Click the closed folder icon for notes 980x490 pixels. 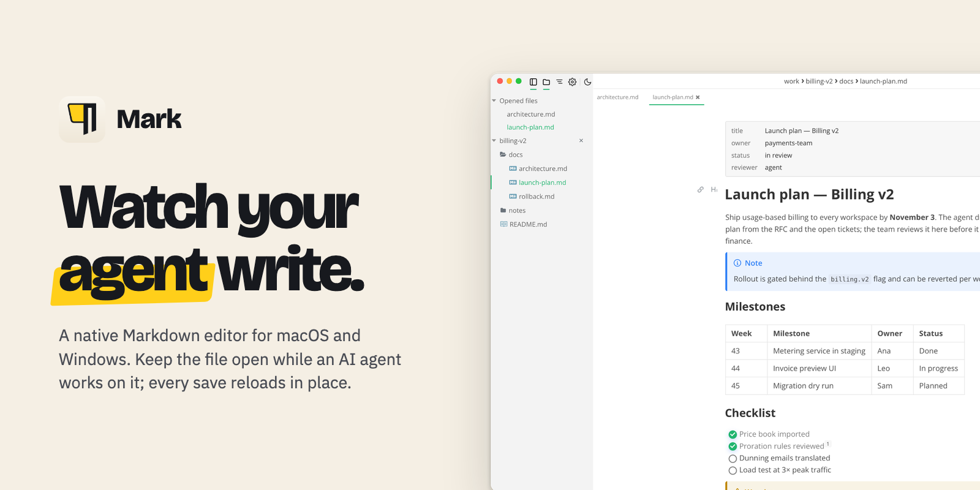pos(503,210)
